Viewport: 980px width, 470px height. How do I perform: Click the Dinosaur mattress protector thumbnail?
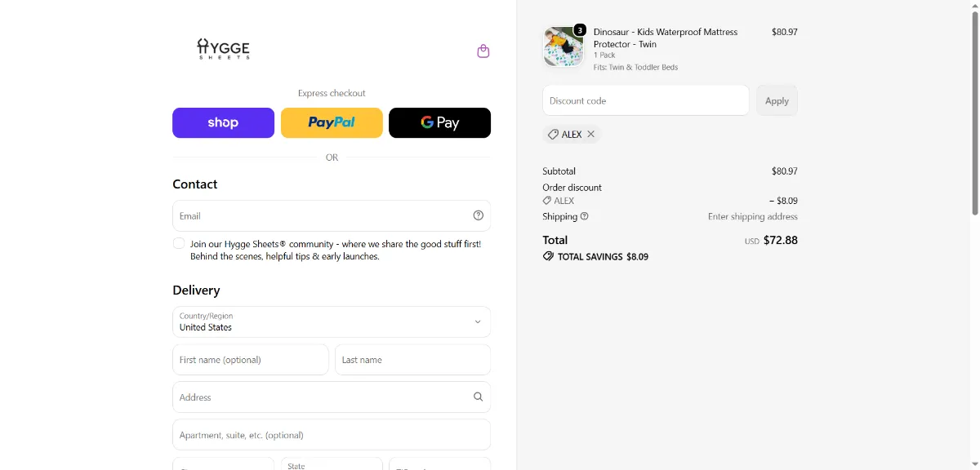pos(563,47)
